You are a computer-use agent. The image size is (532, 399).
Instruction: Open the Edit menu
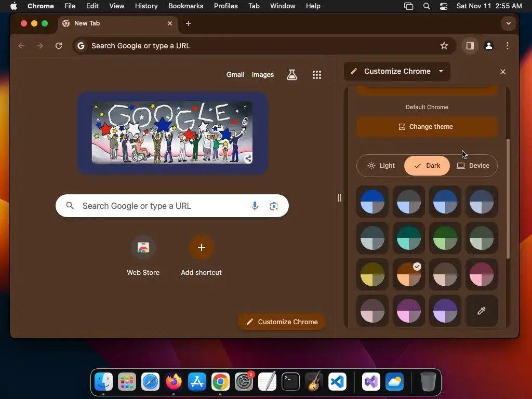point(92,6)
